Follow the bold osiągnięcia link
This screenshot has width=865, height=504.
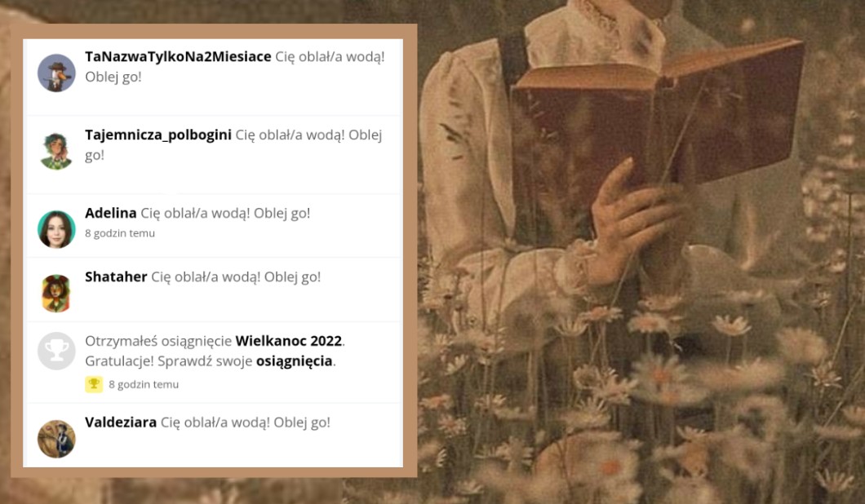click(295, 361)
